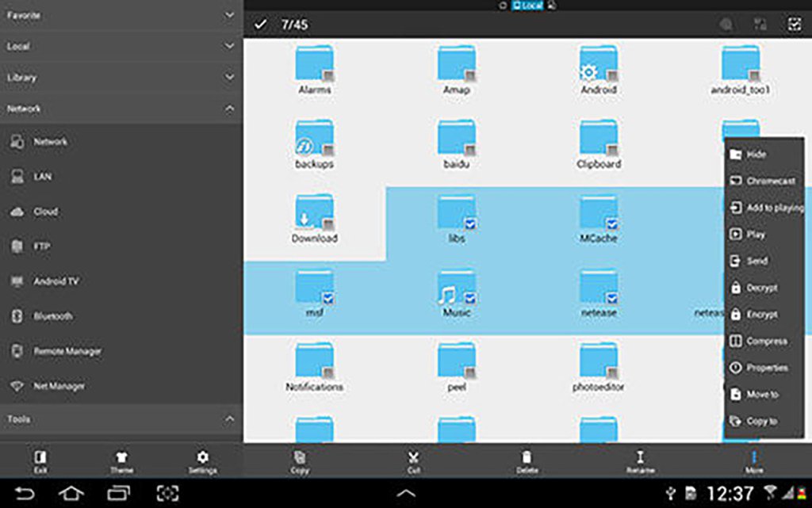Choose Move to from the More menu
This screenshot has width=812, height=508.
[x=764, y=394]
